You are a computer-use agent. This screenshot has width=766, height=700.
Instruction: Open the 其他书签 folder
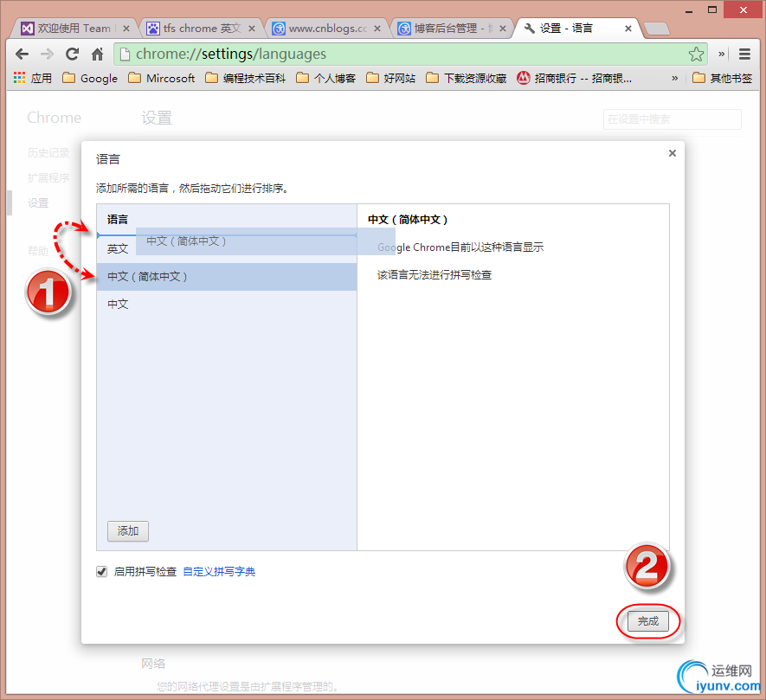click(x=723, y=78)
